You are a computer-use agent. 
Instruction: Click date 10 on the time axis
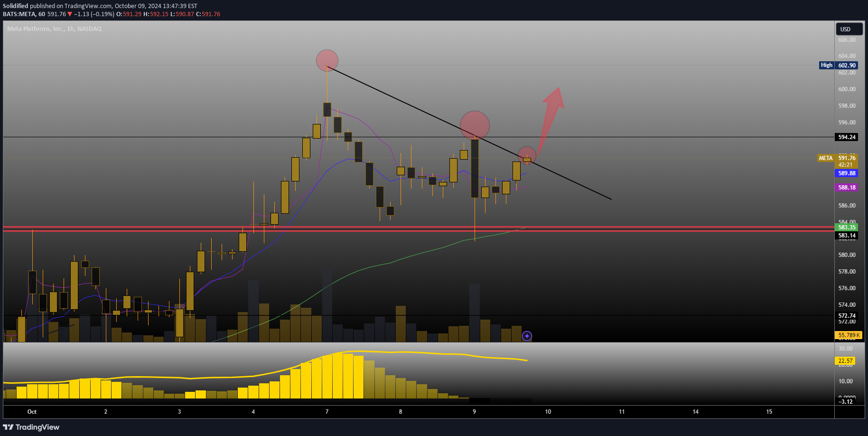click(x=548, y=412)
